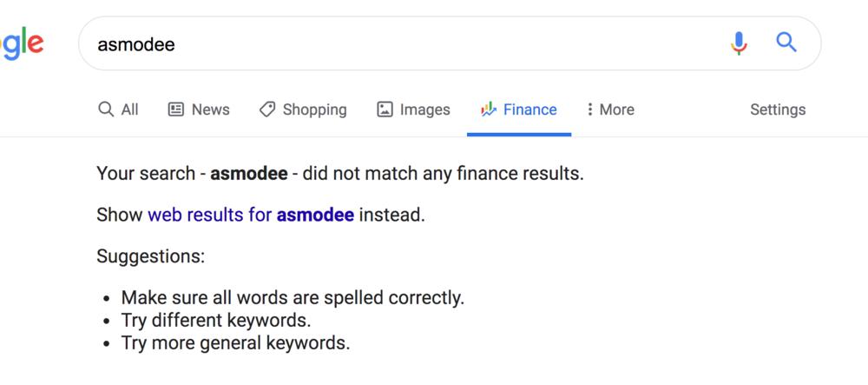Switch to the All results tab
Image resolution: width=868 pixels, height=385 pixels.
click(x=129, y=110)
